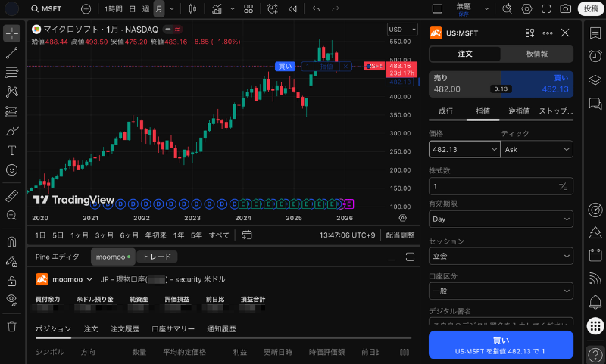
Task: Open the candlestick chart type menu
Action: [x=192, y=9]
